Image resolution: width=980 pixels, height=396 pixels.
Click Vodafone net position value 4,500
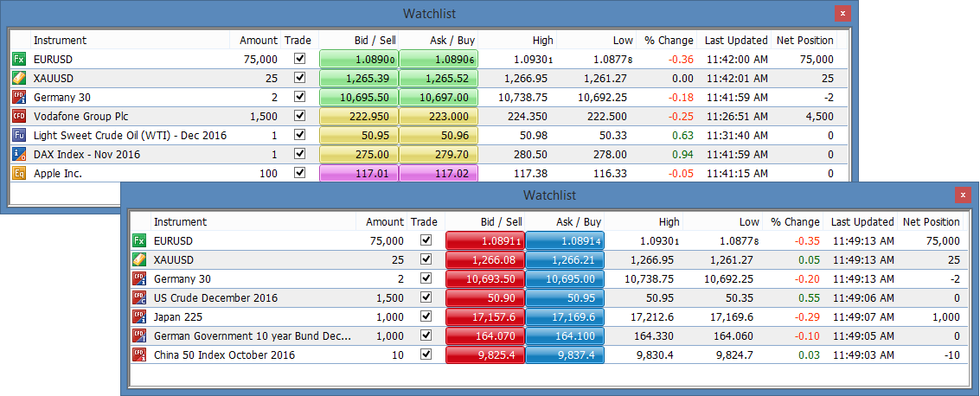tap(819, 116)
